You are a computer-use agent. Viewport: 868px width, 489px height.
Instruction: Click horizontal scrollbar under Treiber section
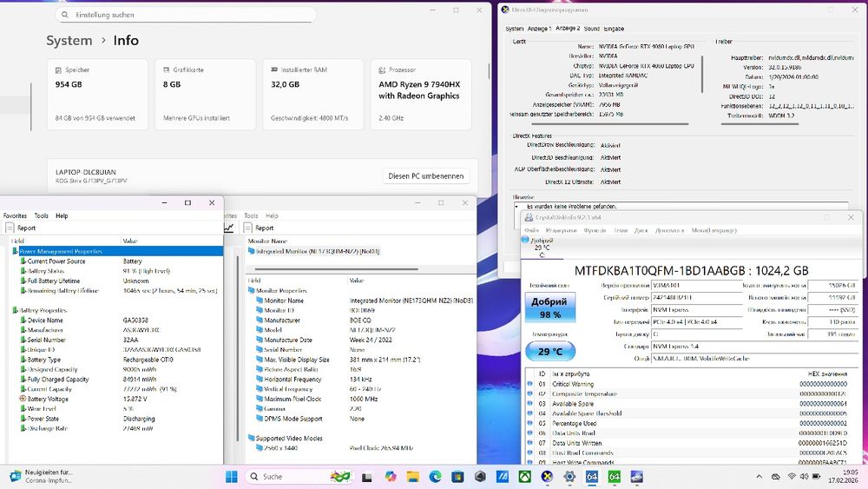(759, 124)
